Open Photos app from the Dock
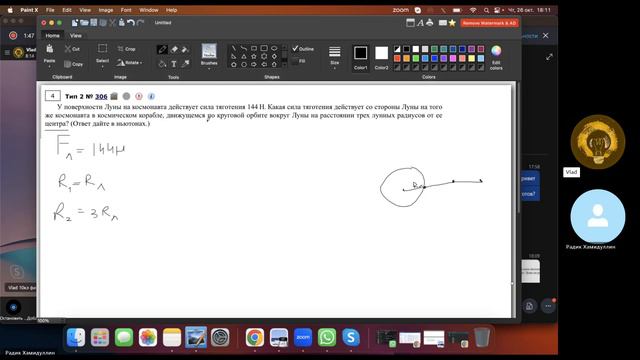 tap(148, 338)
